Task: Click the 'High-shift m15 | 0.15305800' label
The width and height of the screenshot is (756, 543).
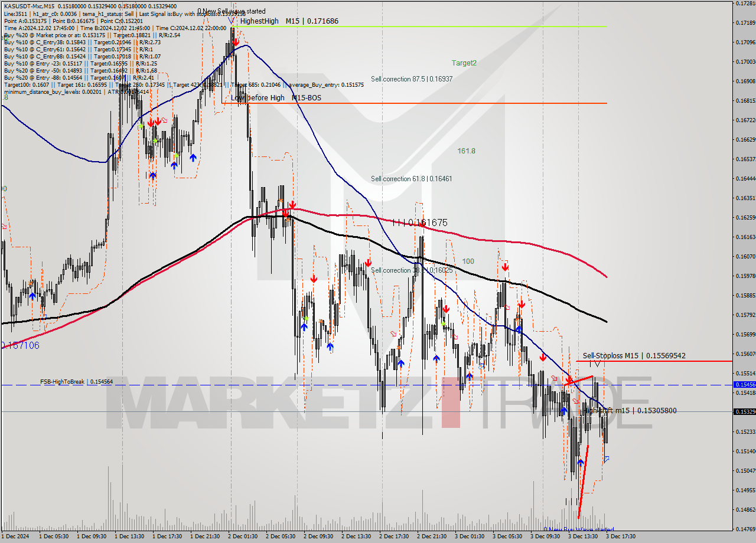Action: tap(630, 411)
